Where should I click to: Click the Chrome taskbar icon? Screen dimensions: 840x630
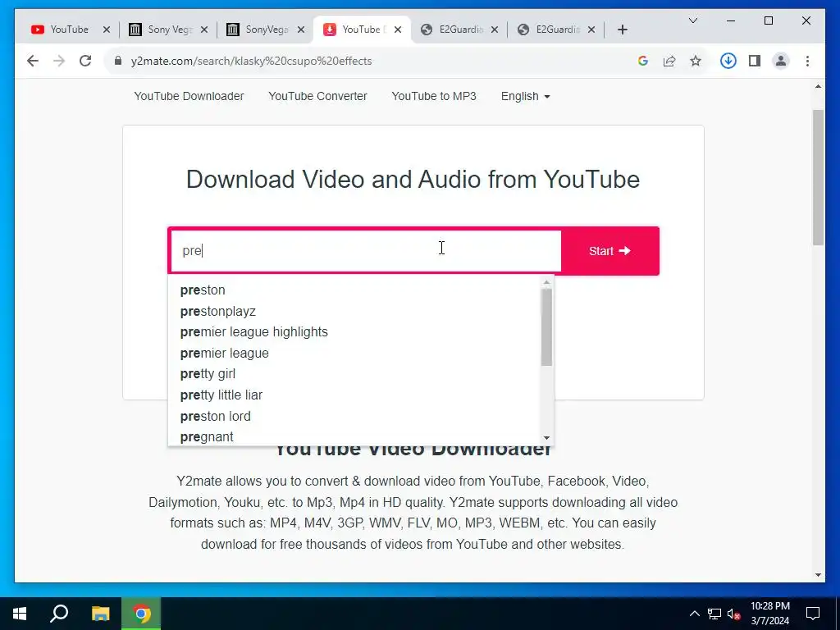pos(141,614)
